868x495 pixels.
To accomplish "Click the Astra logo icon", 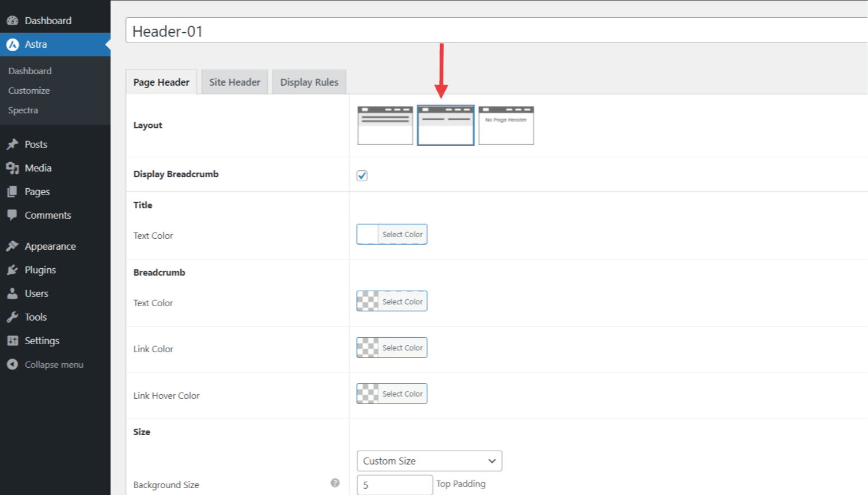I will click(x=13, y=44).
